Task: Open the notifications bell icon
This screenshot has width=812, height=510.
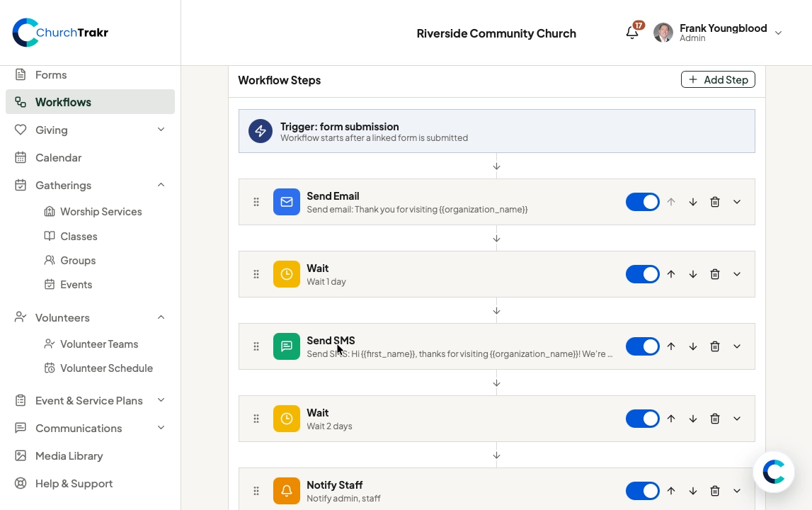Action: click(x=631, y=33)
